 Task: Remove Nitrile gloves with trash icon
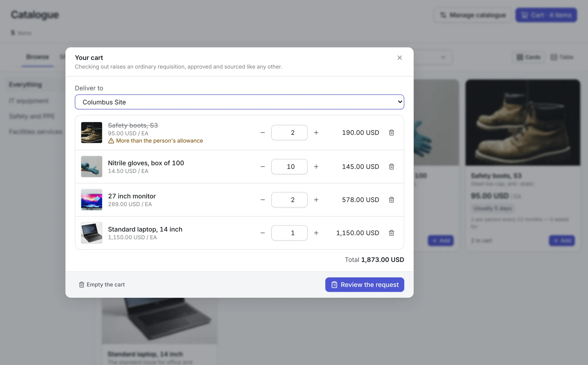pos(391,167)
